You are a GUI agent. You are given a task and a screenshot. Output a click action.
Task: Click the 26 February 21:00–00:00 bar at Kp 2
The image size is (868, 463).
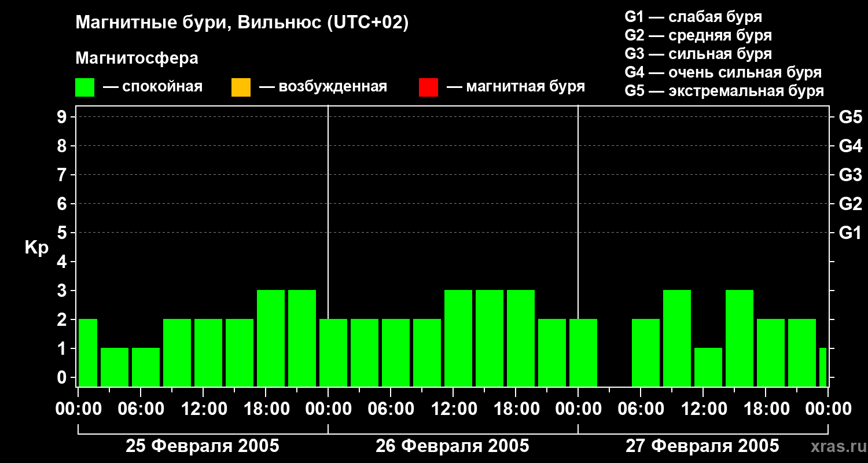(552, 352)
